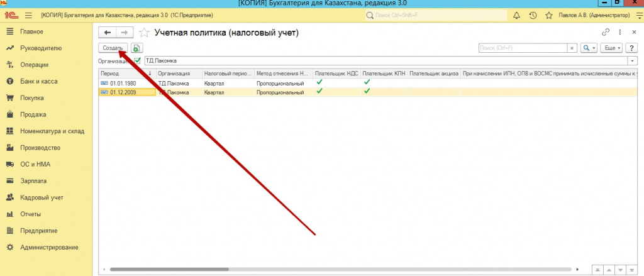
Task: Open Банк и касса section
Action: click(38, 81)
